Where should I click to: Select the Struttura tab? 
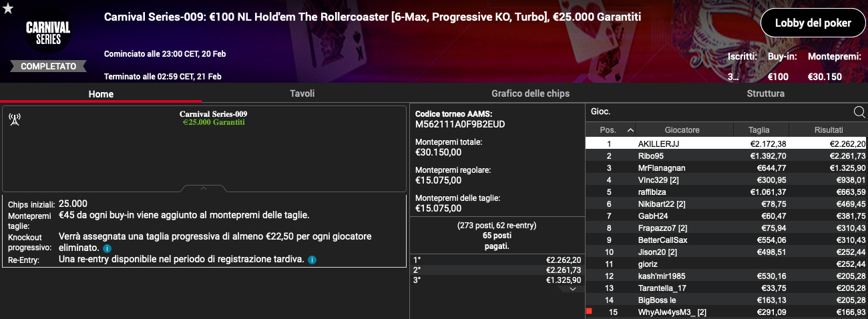point(765,93)
